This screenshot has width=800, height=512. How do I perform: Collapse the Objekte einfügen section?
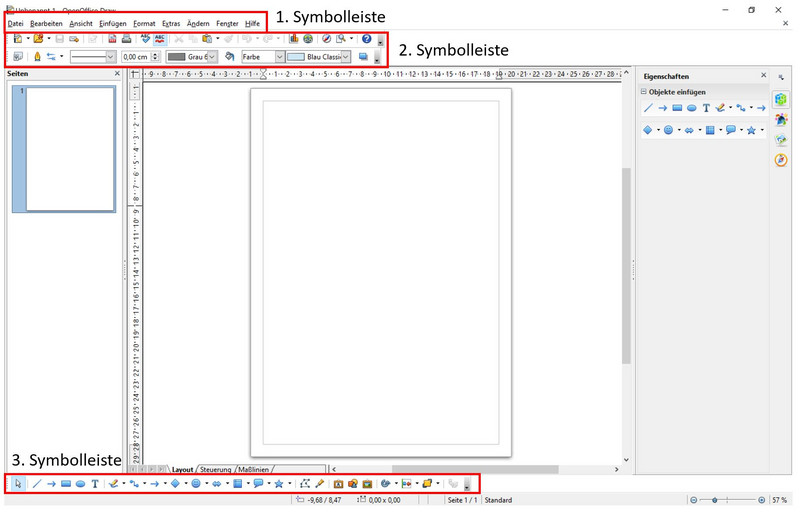coord(645,92)
